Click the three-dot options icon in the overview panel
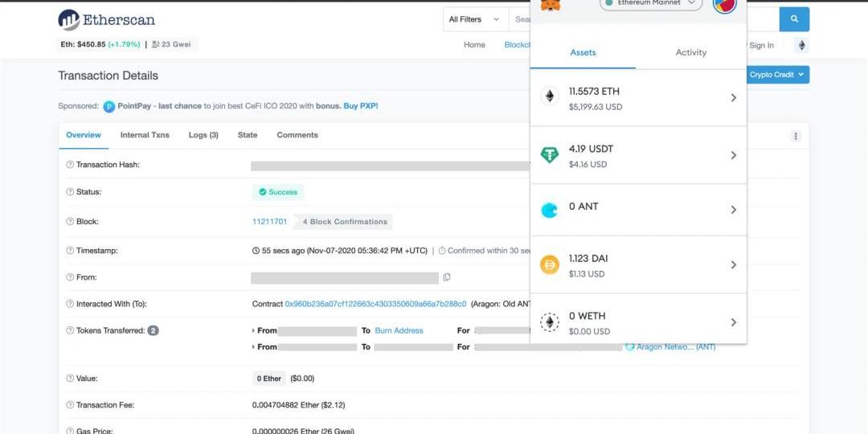Screen dimensions: 868x434 coord(796,136)
